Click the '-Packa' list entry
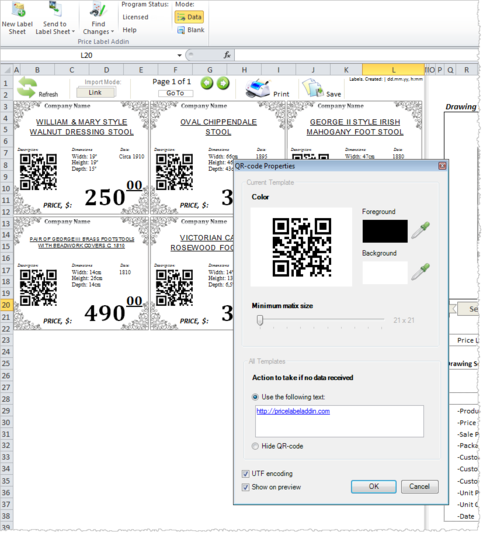The image size is (483, 535). [x=467, y=446]
